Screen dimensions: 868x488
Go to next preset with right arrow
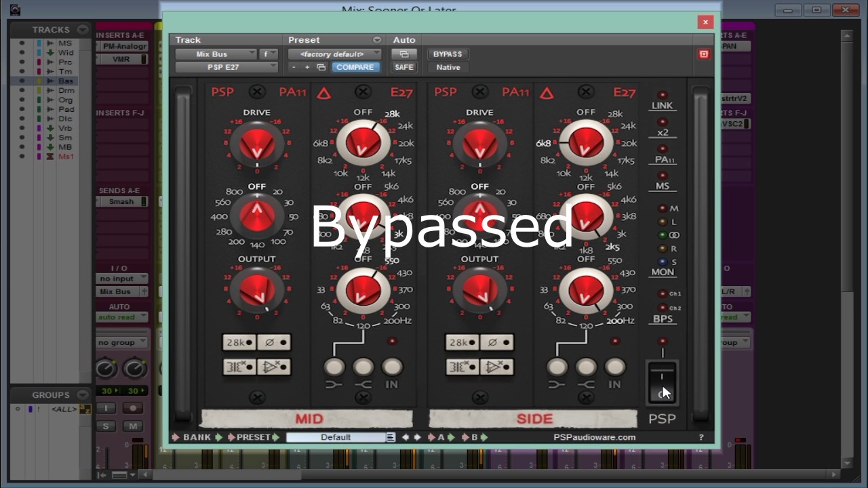418,437
